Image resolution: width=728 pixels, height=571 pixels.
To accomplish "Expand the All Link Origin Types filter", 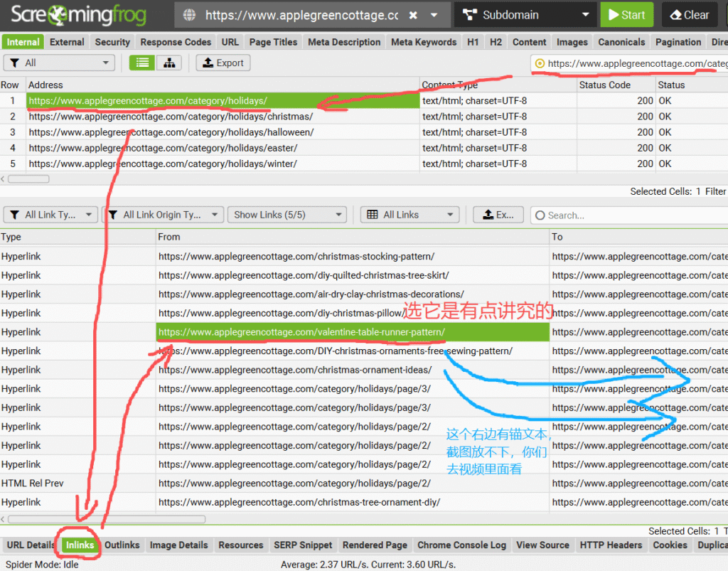I will 163,215.
